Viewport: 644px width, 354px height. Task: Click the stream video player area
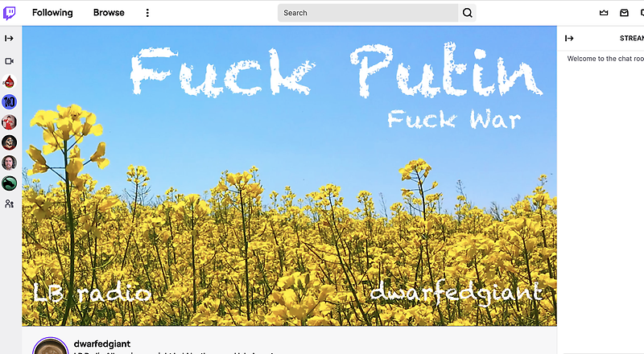(x=289, y=175)
